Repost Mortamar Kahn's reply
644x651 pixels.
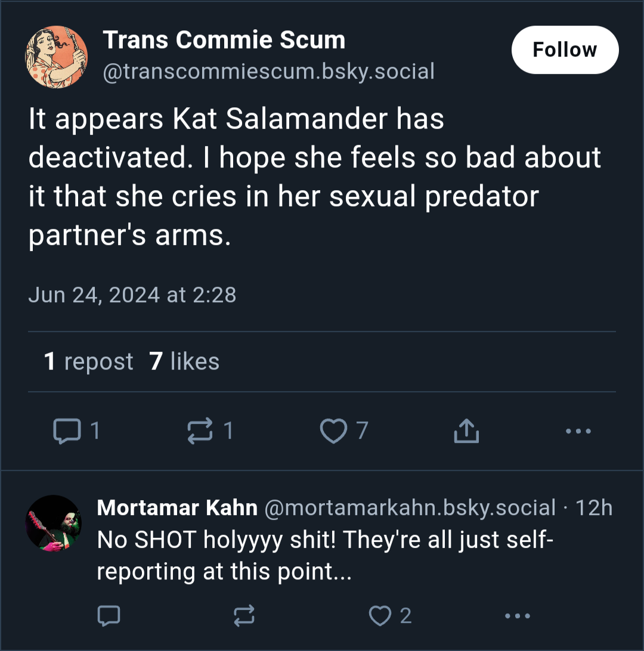[x=244, y=615]
